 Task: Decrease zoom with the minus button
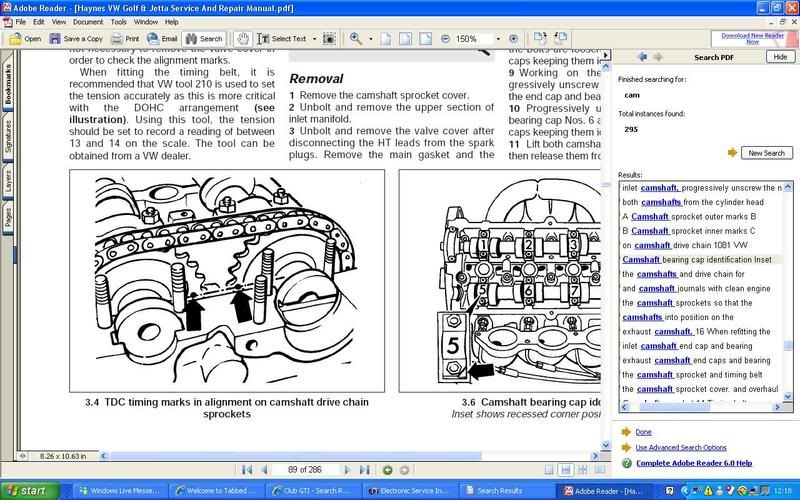[445, 39]
